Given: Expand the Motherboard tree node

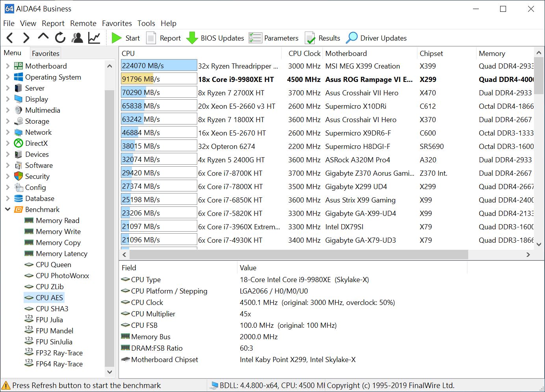Looking at the screenshot, I should pyautogui.click(x=7, y=66).
